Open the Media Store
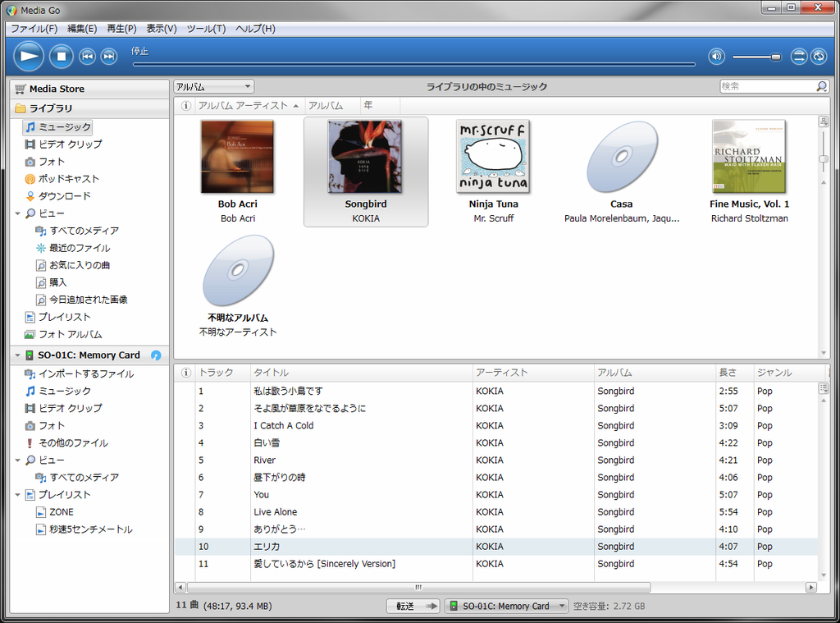 (x=89, y=89)
